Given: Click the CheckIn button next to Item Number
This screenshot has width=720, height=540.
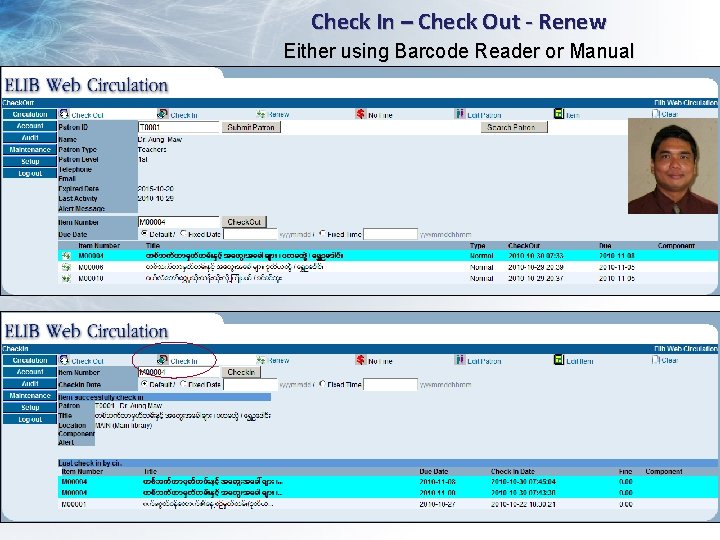Looking at the screenshot, I should pos(241,372).
